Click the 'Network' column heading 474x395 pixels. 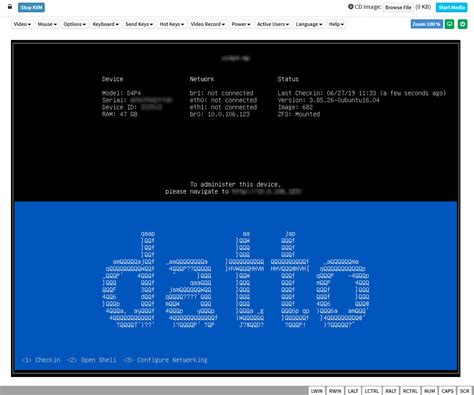click(x=202, y=79)
